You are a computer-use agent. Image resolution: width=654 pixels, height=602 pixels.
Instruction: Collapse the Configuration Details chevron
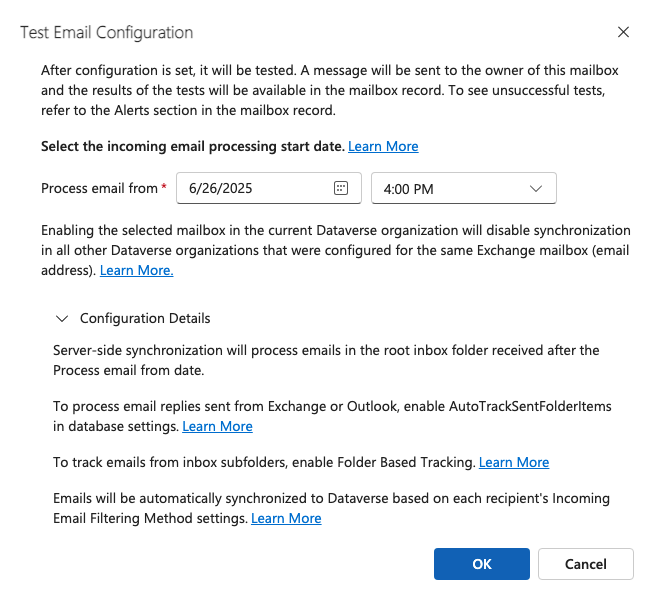click(62, 319)
